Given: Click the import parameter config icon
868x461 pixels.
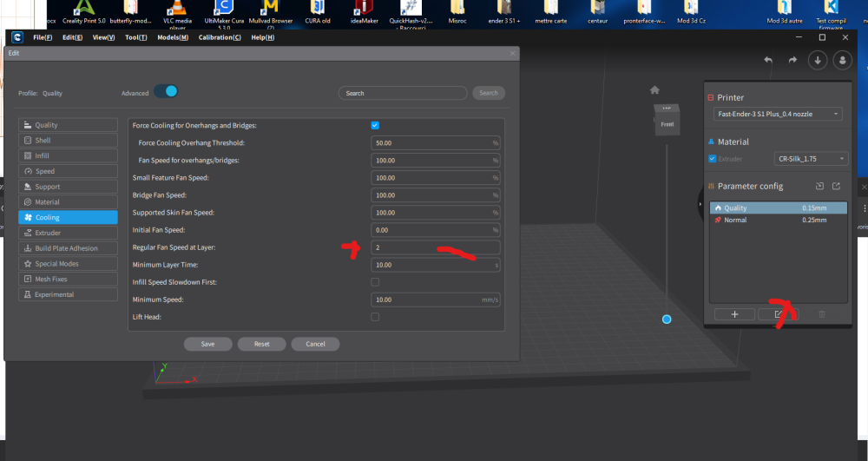Looking at the screenshot, I should click(x=820, y=186).
